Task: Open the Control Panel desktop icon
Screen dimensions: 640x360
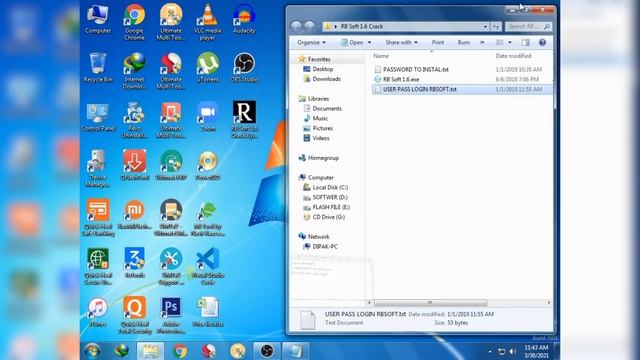Action: pyautogui.click(x=98, y=117)
